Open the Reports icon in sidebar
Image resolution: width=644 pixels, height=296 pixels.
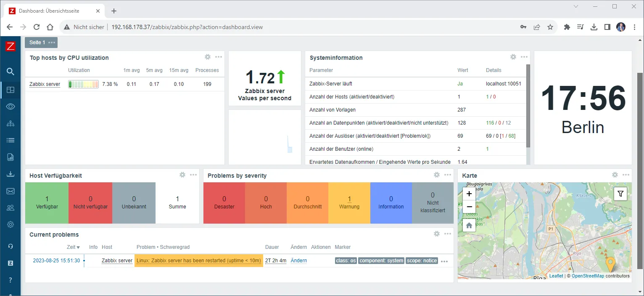point(11,157)
